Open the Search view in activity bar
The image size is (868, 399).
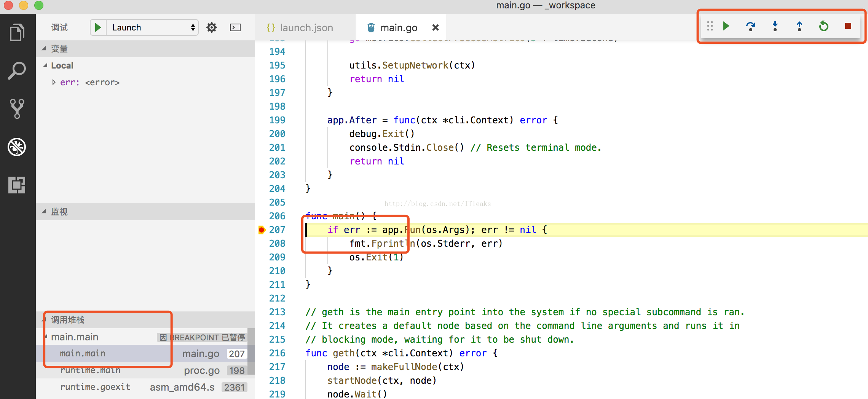pyautogui.click(x=17, y=71)
